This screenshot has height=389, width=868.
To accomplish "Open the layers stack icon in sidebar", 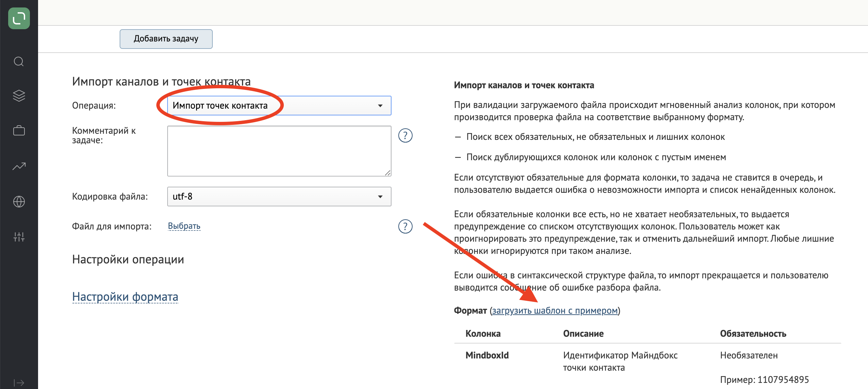I will pyautogui.click(x=19, y=96).
